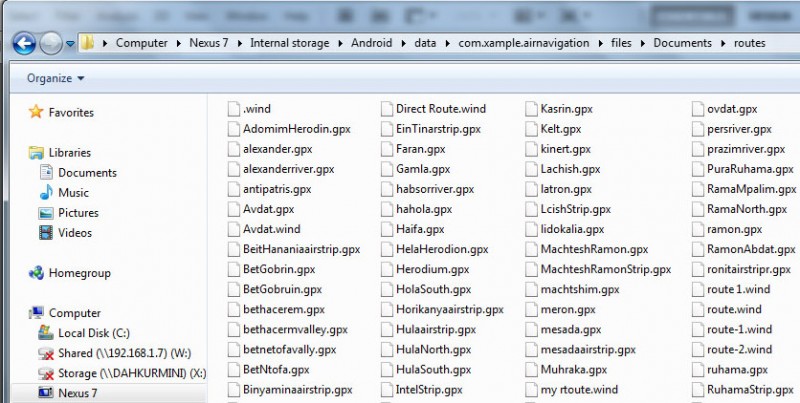The image size is (800, 403).
Task: Click icon of Binyaminaairstrip.gpx file
Action: click(x=234, y=390)
